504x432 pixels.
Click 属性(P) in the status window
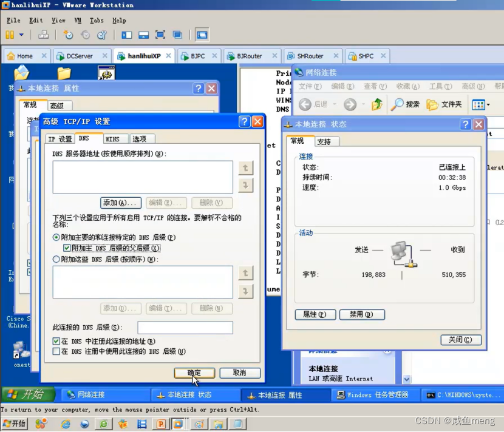click(x=315, y=315)
